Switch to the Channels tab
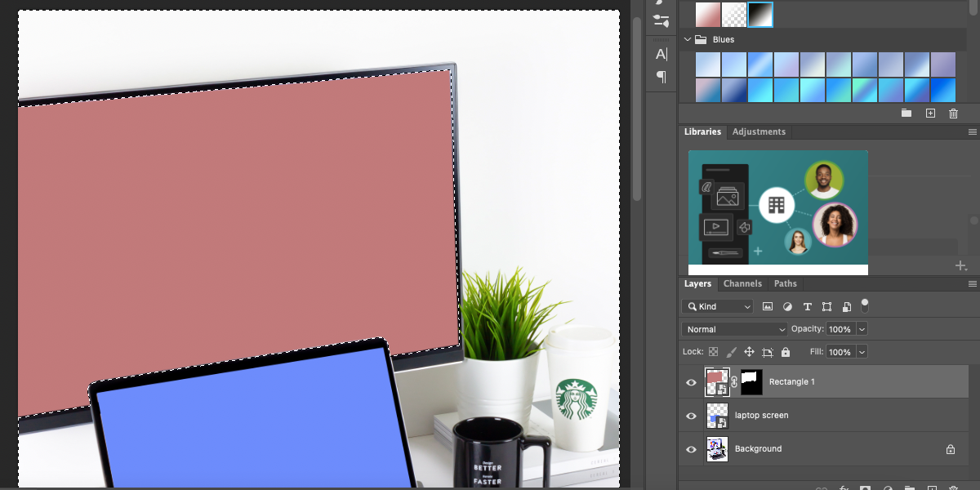 point(742,283)
